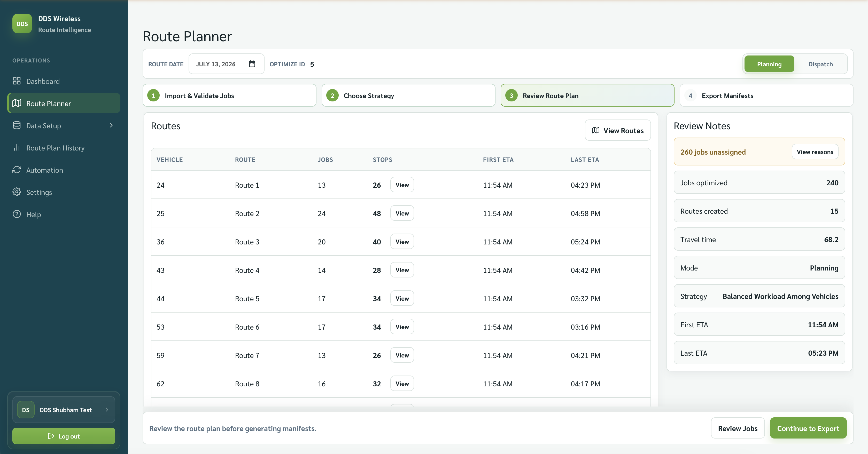
Task: Click the Optimize ID value 5
Action: click(x=312, y=64)
